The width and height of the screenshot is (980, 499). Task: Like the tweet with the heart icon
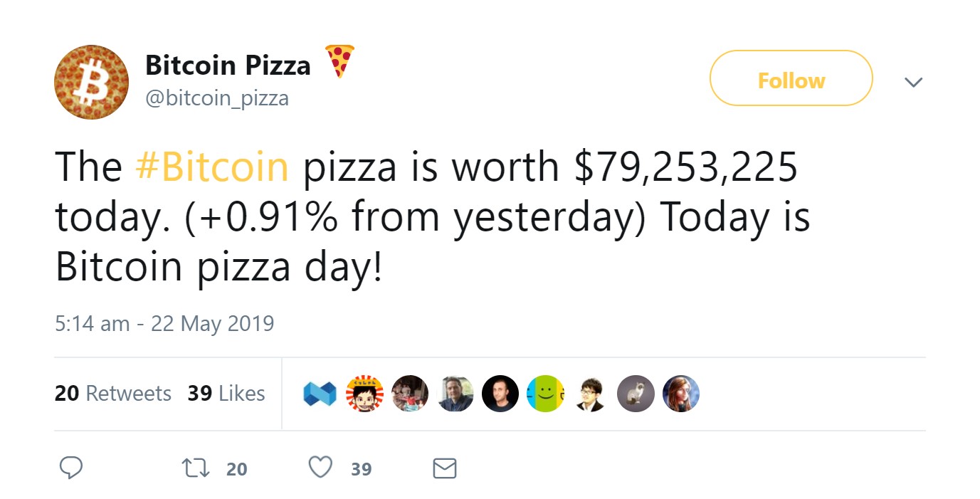click(x=321, y=468)
